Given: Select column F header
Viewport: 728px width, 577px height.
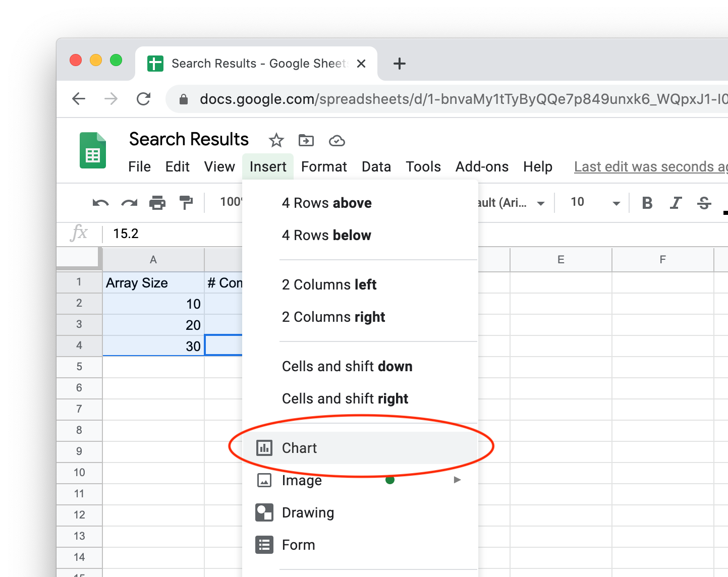Looking at the screenshot, I should tap(662, 259).
